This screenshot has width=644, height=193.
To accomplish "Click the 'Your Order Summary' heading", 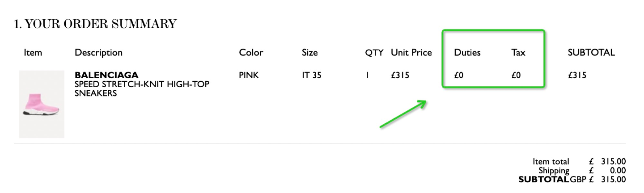I will pyautogui.click(x=95, y=24).
